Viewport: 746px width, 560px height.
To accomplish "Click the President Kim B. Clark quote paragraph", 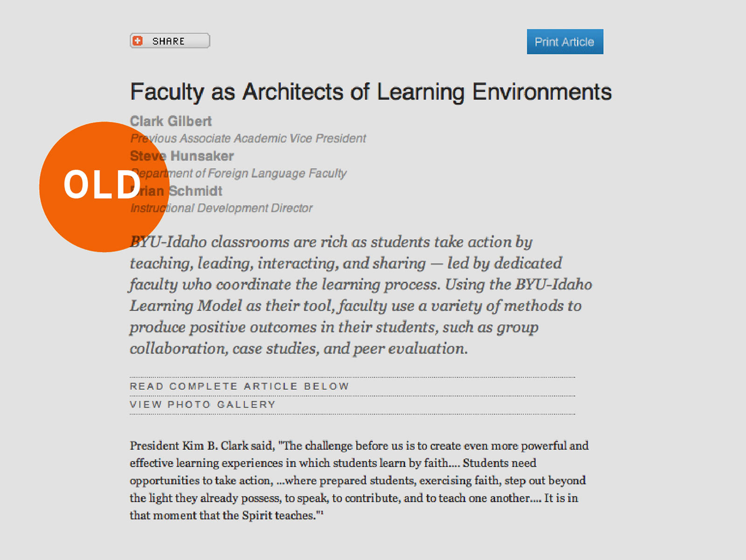I will (x=359, y=480).
